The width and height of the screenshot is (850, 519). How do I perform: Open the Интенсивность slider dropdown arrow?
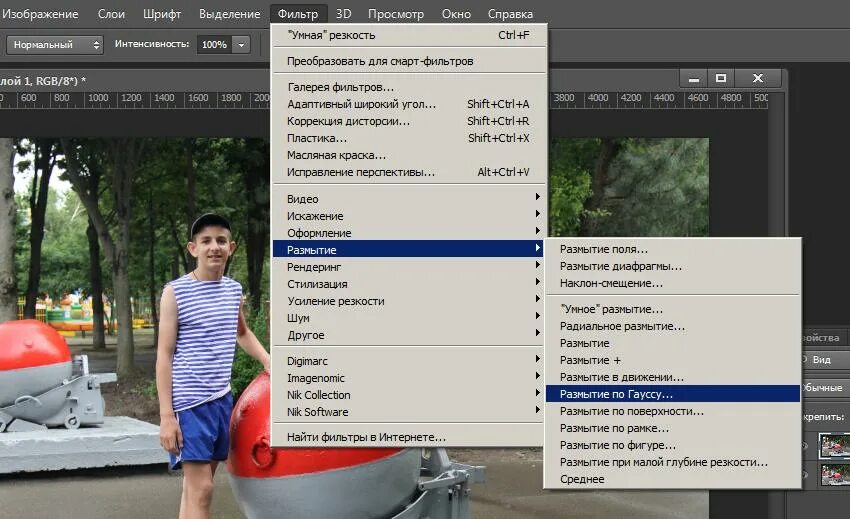point(241,44)
